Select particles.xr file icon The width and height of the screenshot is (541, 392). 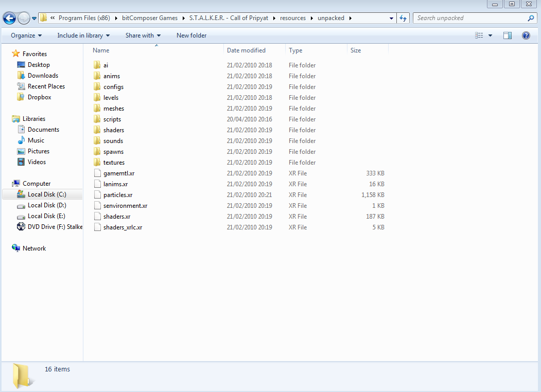[97, 195]
